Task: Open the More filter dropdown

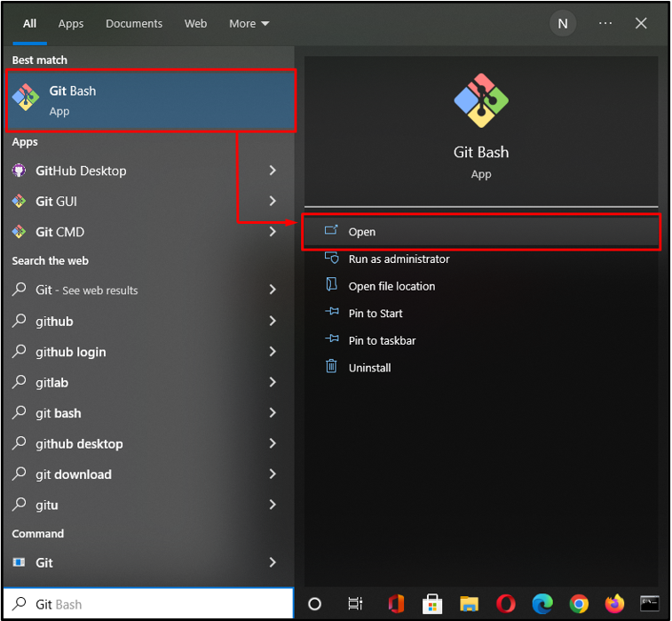Action: [249, 24]
